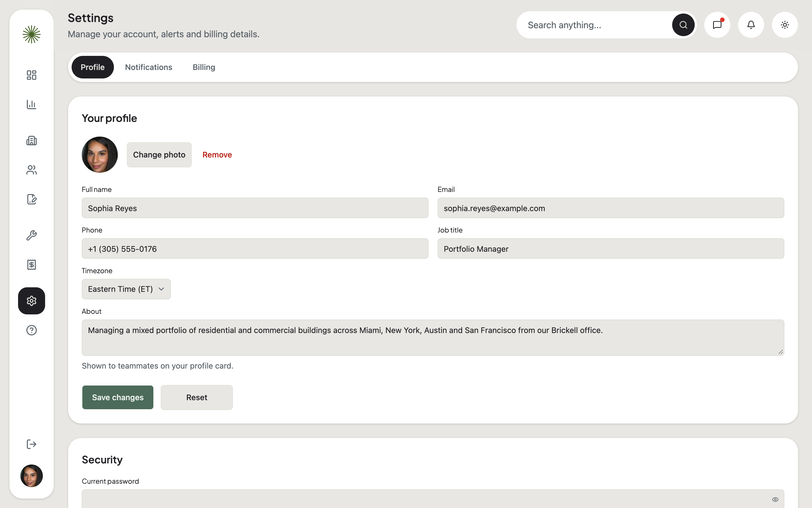Open the people/tenants icon in sidebar

coord(32,170)
